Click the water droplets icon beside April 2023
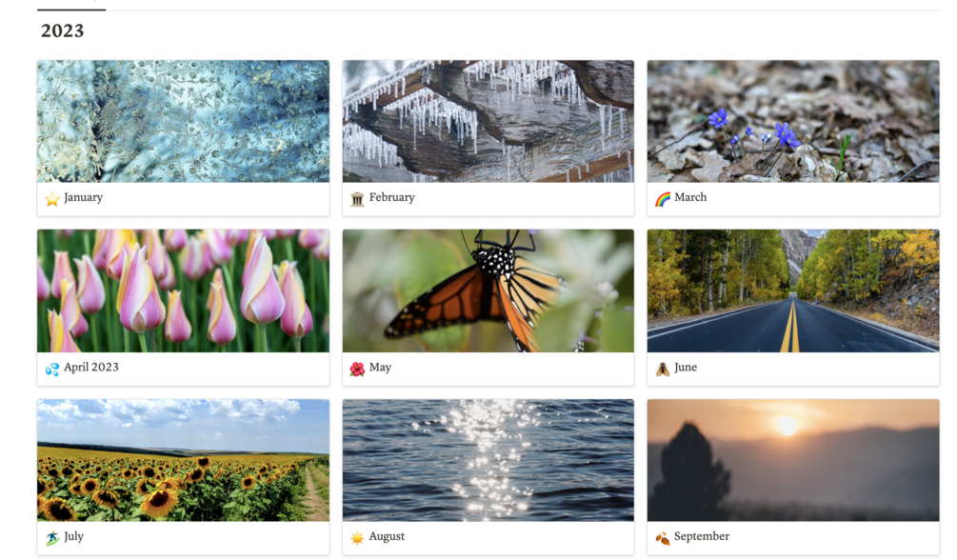This screenshot has width=957, height=560. (51, 369)
